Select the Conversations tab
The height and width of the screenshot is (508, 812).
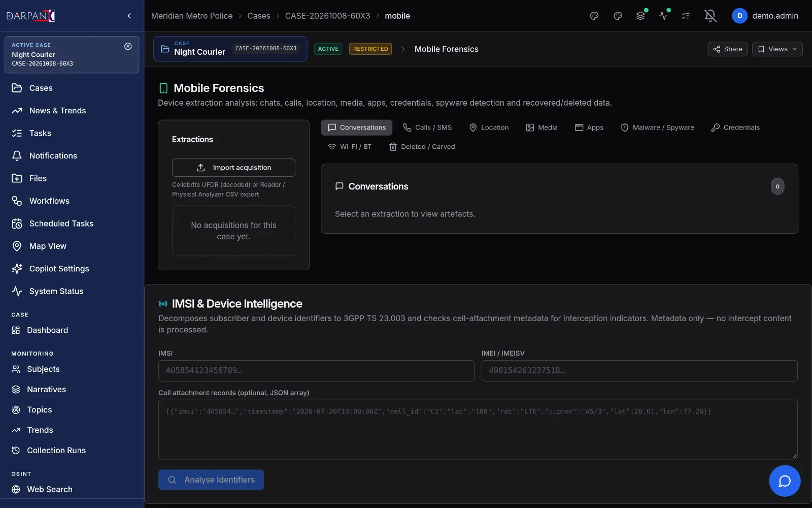coord(356,128)
